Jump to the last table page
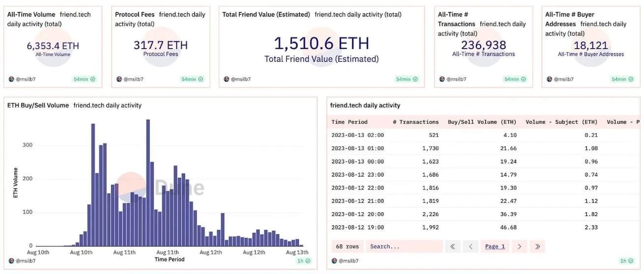Image resolution: width=644 pixels, height=274 pixels. click(x=537, y=247)
